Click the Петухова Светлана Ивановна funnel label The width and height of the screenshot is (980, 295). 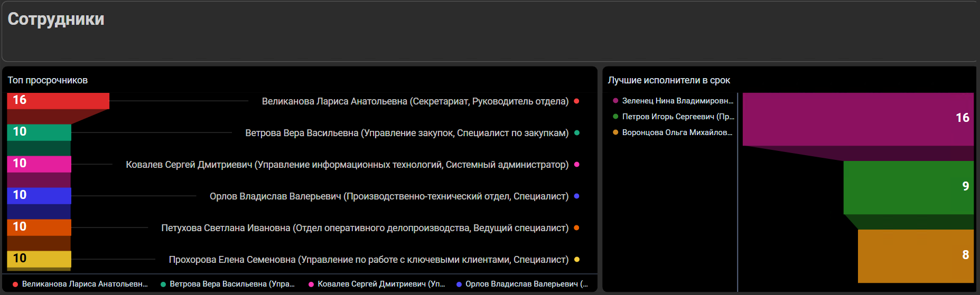(365, 228)
